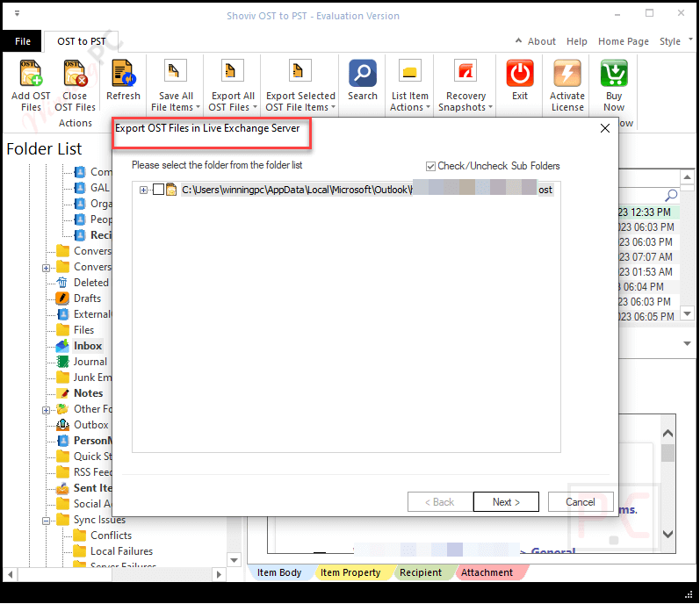This screenshot has height=604, width=700.
Task: Expand the OST file node in dialog
Action: (143, 191)
